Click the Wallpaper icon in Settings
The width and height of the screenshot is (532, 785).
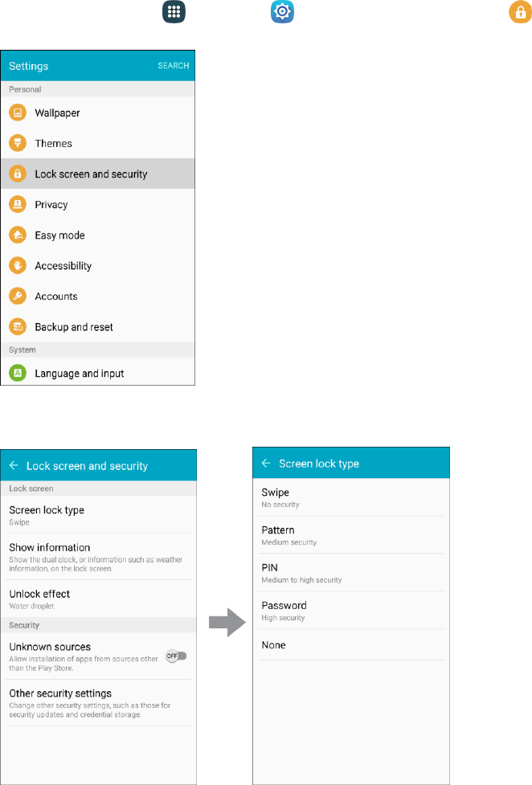[18, 112]
